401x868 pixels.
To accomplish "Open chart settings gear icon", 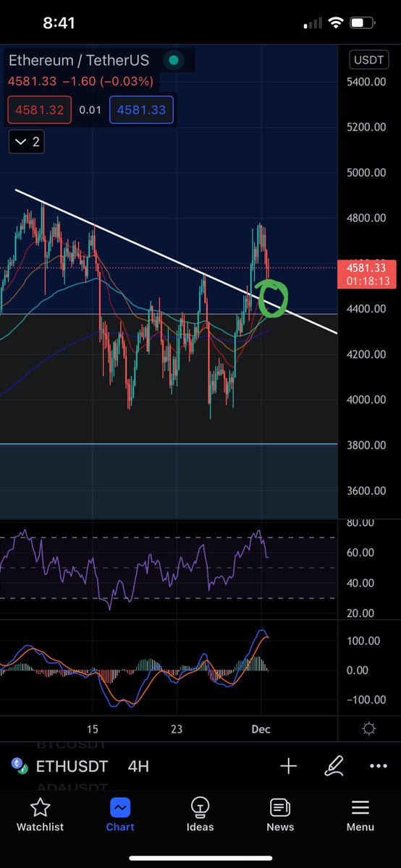I will coord(368,729).
